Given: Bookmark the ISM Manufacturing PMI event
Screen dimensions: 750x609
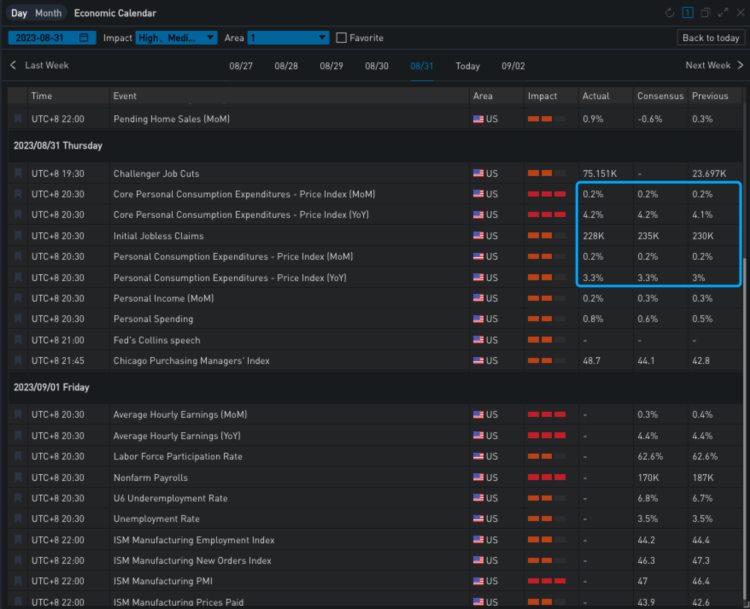Looking at the screenshot, I should click(x=17, y=581).
